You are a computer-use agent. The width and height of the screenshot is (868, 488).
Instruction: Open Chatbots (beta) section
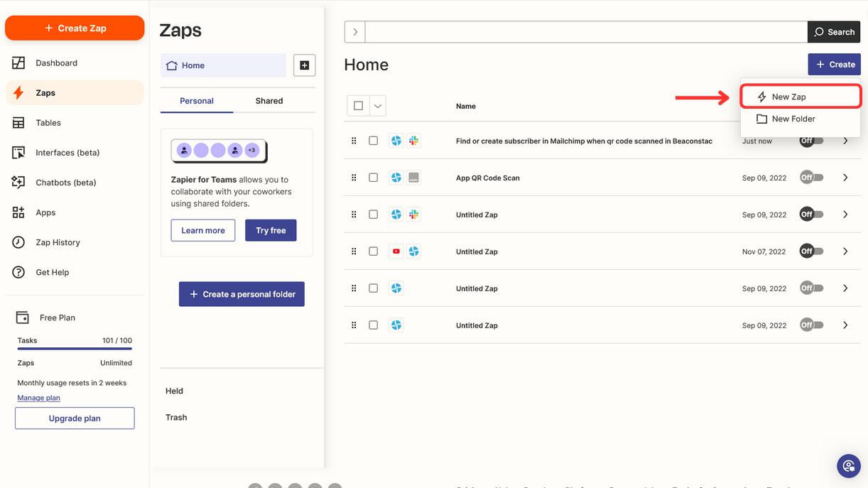67,182
